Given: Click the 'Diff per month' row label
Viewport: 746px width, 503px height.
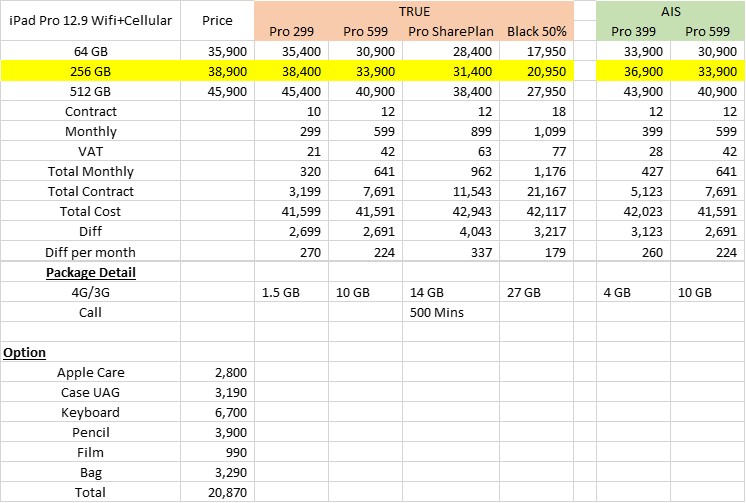Looking at the screenshot, I should pos(90,252).
